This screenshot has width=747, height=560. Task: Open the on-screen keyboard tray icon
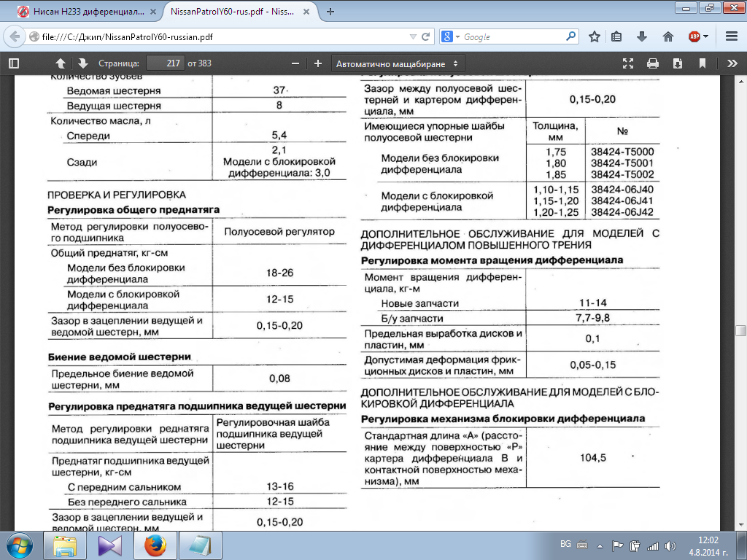coord(582,545)
